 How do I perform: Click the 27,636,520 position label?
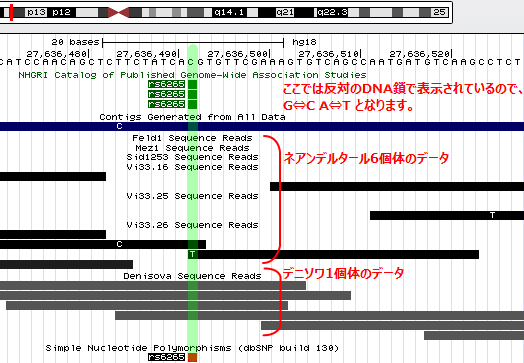pos(420,54)
